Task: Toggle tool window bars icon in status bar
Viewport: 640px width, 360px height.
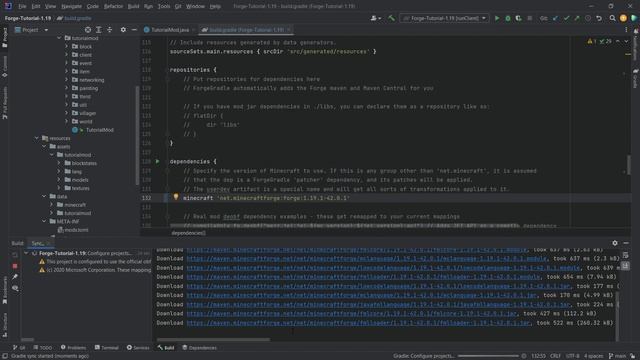Action: pos(4,356)
